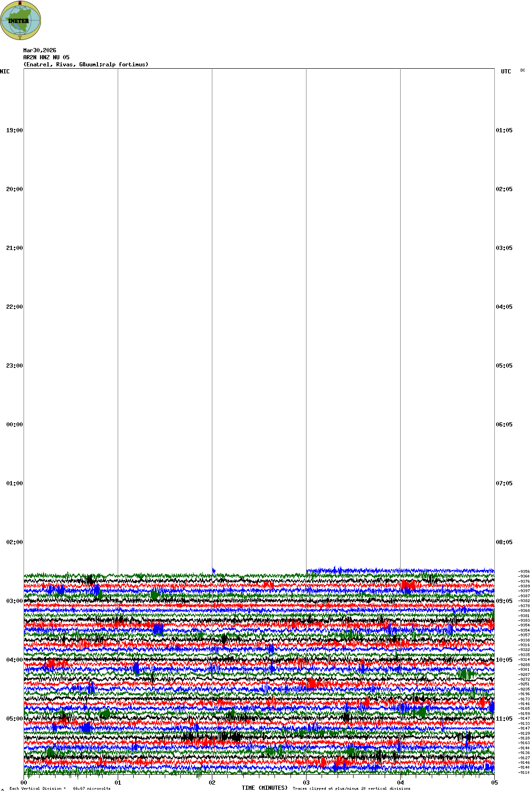Select the 10:05 UTC time label
The height and width of the screenshot is (795, 532).
pos(504,660)
